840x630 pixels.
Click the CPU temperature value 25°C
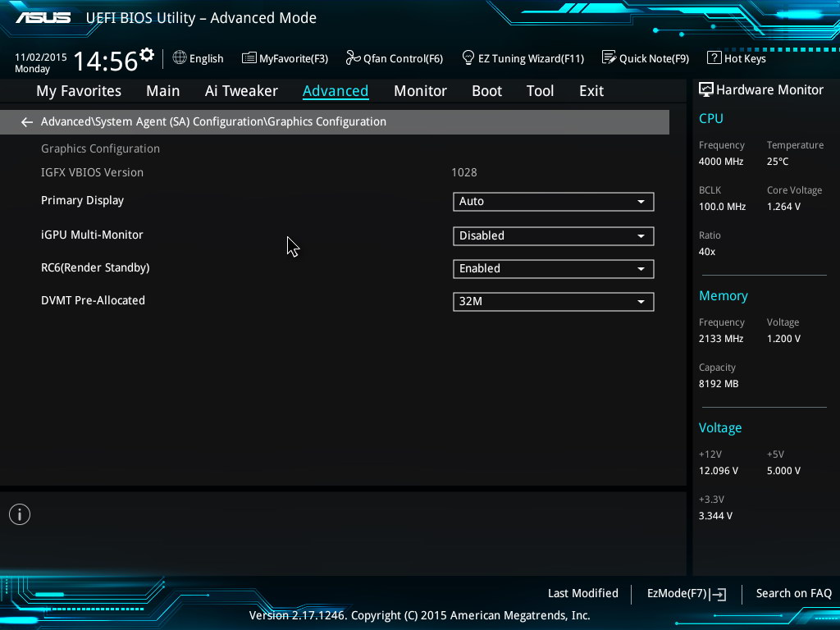(778, 162)
